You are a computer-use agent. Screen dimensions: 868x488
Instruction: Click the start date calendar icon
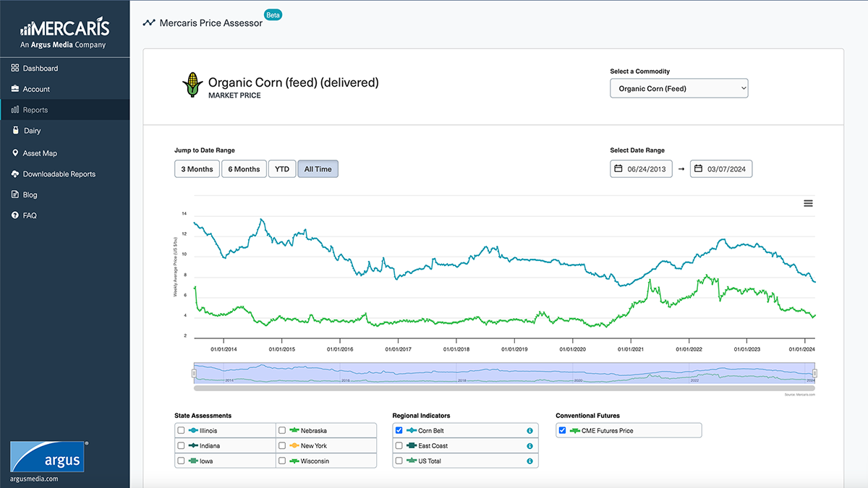[x=618, y=169]
